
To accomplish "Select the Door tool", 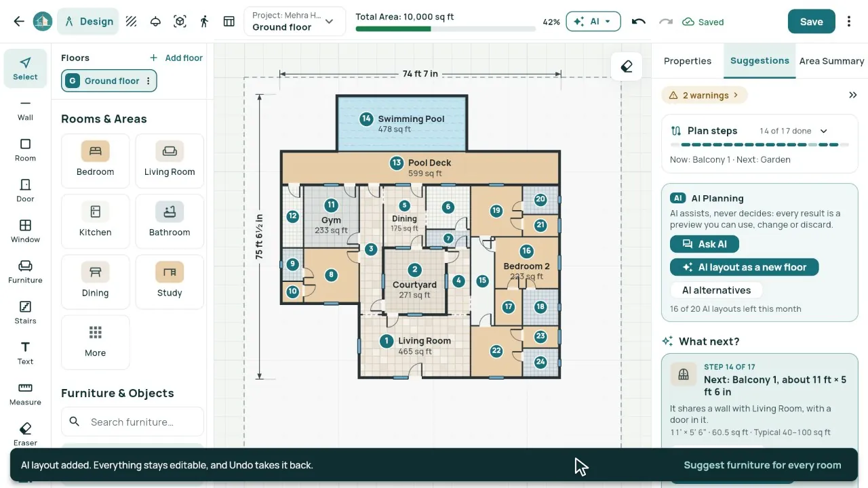I will tap(25, 190).
